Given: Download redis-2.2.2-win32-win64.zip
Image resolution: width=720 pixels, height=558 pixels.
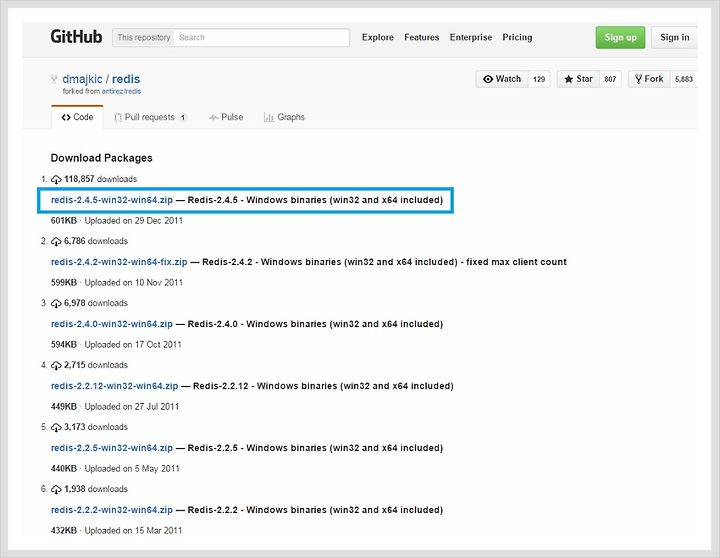Looking at the screenshot, I should tap(112, 510).
